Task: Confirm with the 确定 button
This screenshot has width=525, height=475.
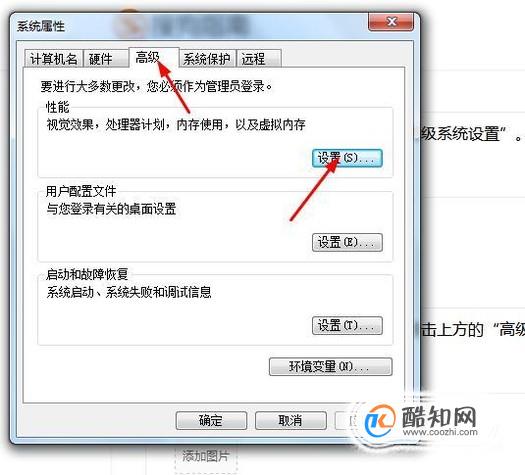Action: 211,420
